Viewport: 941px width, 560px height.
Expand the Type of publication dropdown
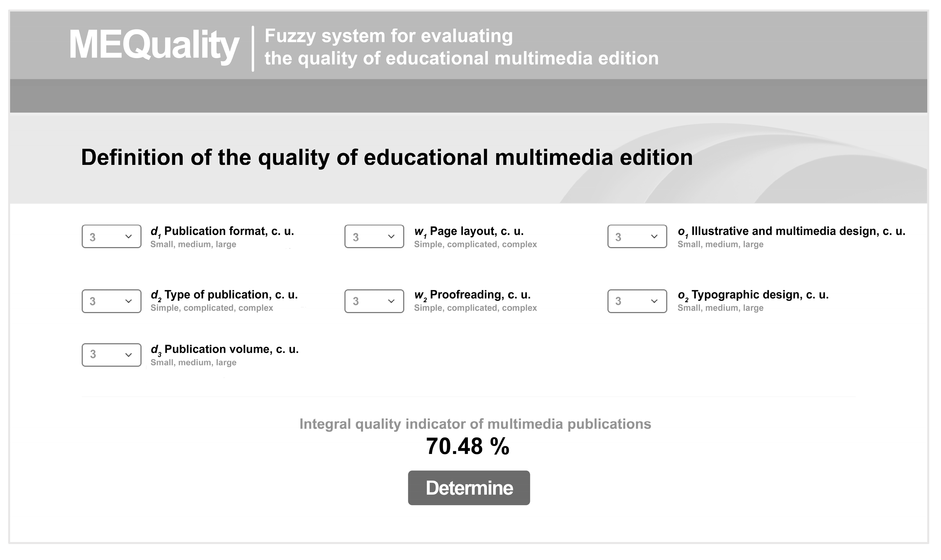[111, 301]
